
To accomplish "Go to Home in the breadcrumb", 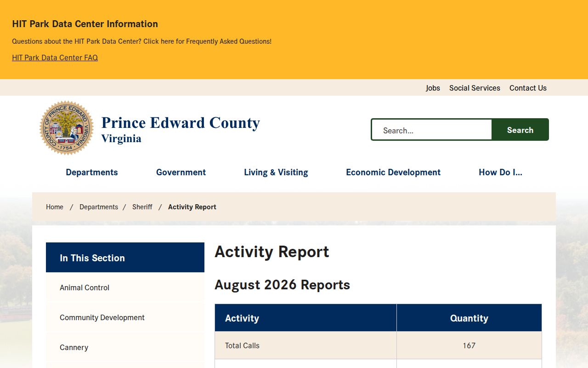I will point(55,207).
